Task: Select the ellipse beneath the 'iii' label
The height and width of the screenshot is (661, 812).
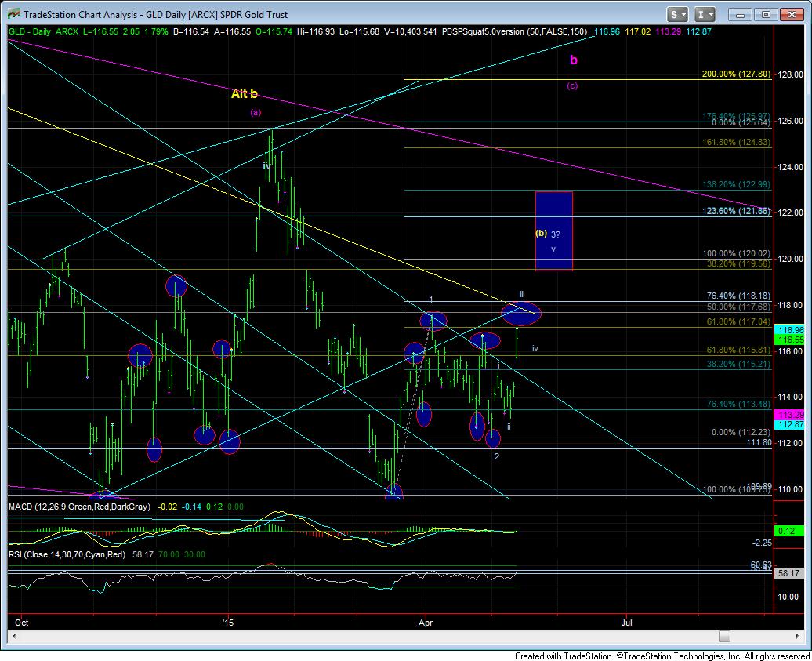Action: (521, 313)
